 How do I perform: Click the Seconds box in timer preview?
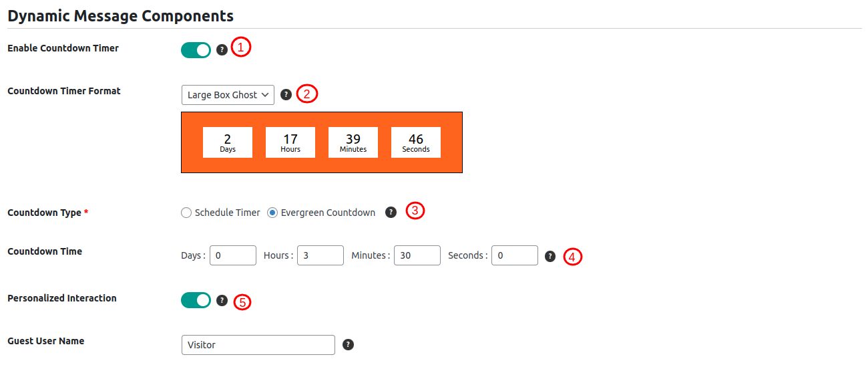click(x=416, y=142)
